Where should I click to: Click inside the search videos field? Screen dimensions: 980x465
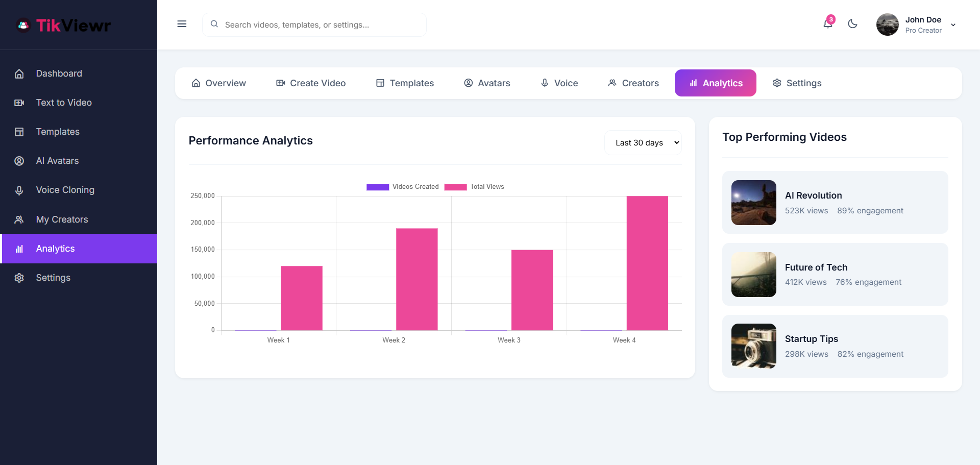314,25
